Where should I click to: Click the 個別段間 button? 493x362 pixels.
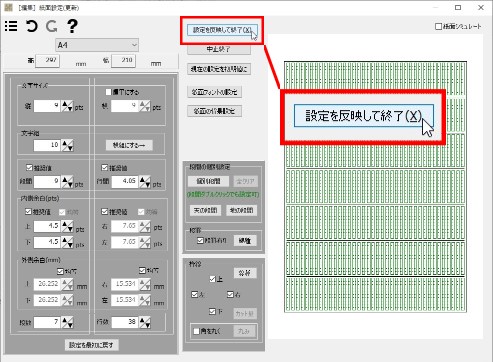(x=208, y=181)
